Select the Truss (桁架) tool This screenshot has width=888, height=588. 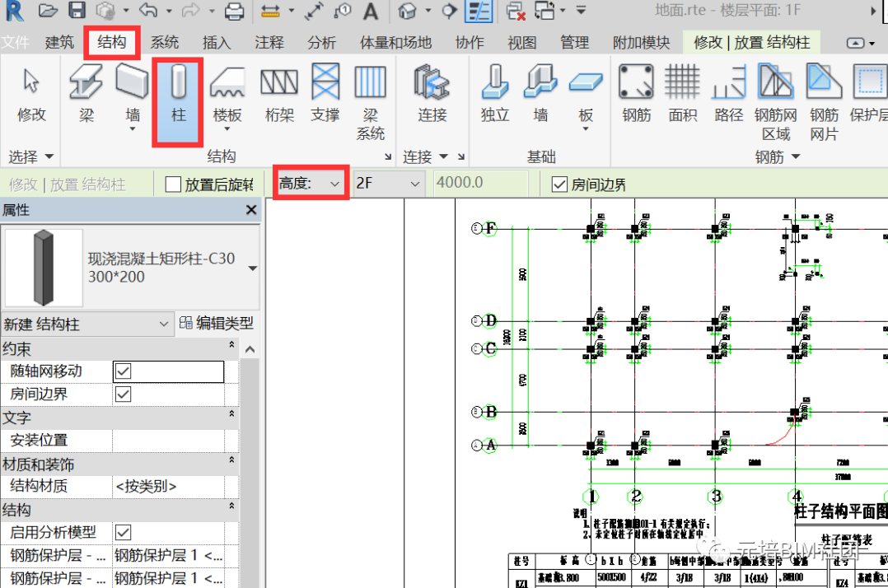[279, 94]
